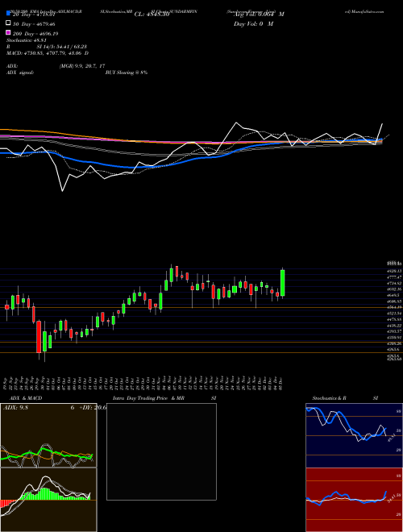
Task: Click the MACD histogram chart panel
Action: coord(48,500)
